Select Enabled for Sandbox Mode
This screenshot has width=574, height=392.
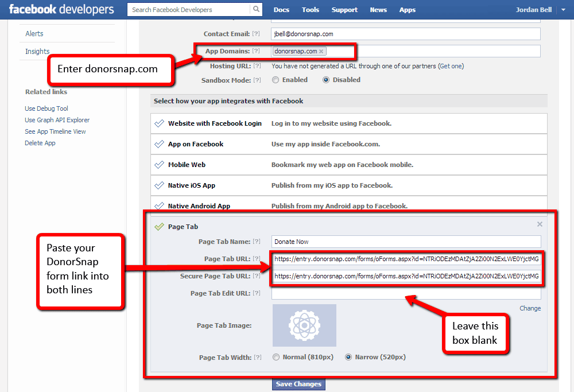[x=276, y=80]
